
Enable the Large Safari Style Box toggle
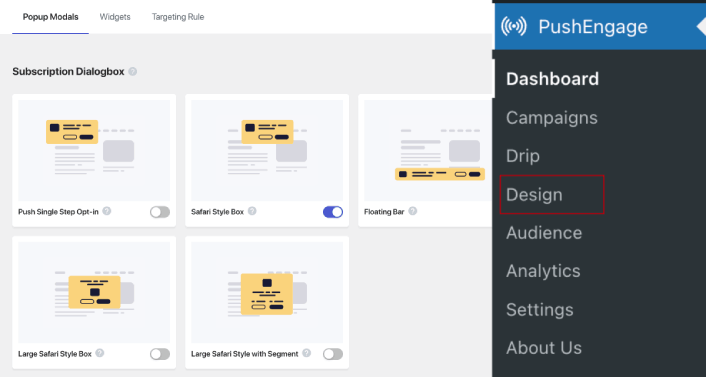[160, 354]
